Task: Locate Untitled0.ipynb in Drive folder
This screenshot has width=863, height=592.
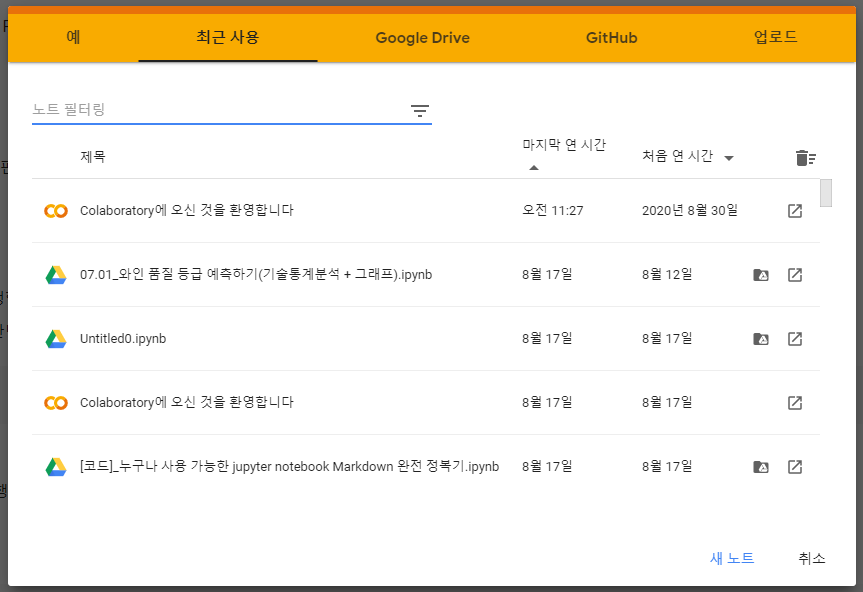Action: (761, 339)
